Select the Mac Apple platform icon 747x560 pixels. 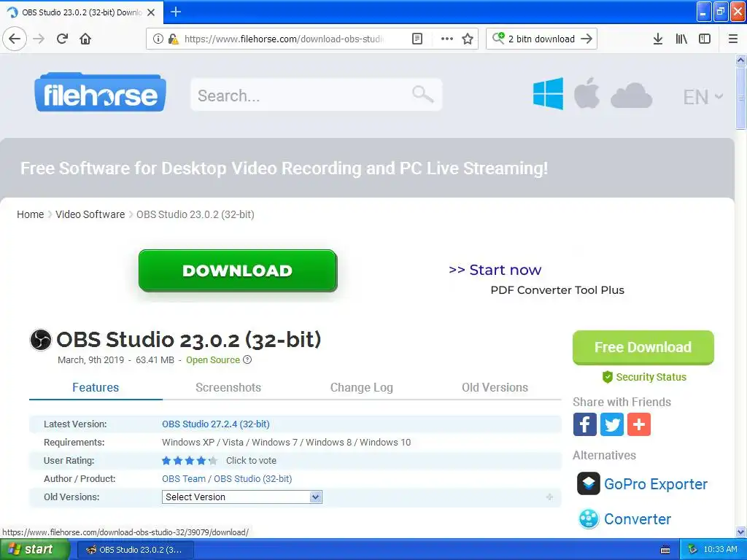[587, 93]
